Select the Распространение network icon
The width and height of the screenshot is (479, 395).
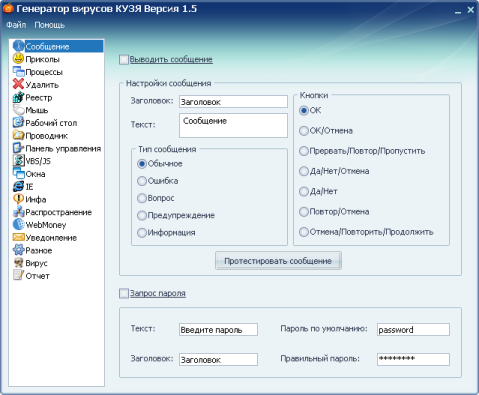pos(18,211)
